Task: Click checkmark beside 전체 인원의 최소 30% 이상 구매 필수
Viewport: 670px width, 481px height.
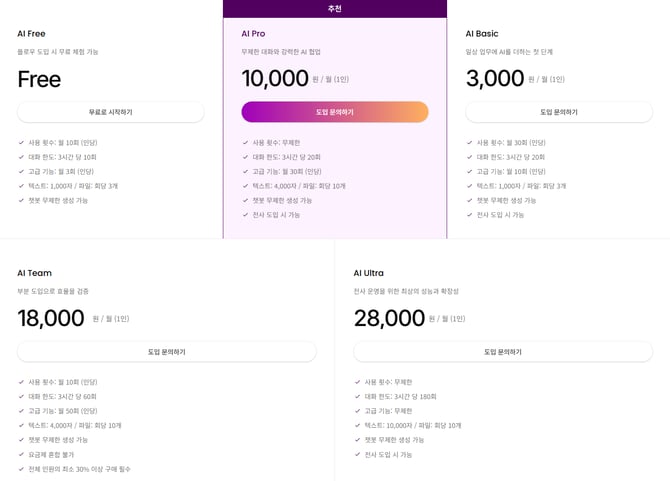Action: [21, 469]
